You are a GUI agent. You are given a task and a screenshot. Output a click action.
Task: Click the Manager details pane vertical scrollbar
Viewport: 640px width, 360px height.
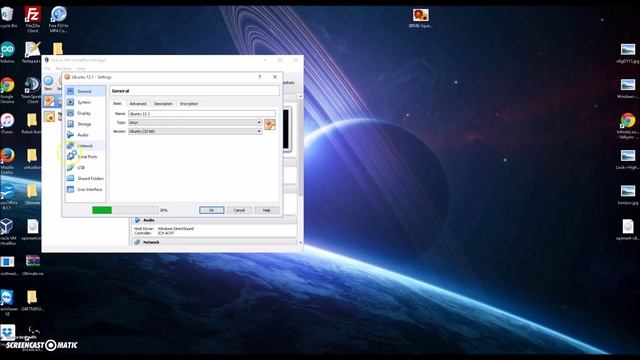[x=300, y=169]
